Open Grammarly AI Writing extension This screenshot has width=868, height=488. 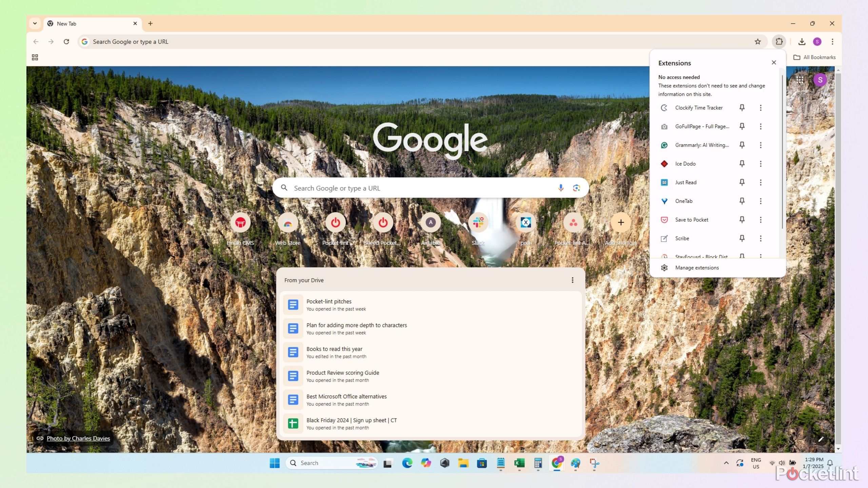pos(702,145)
